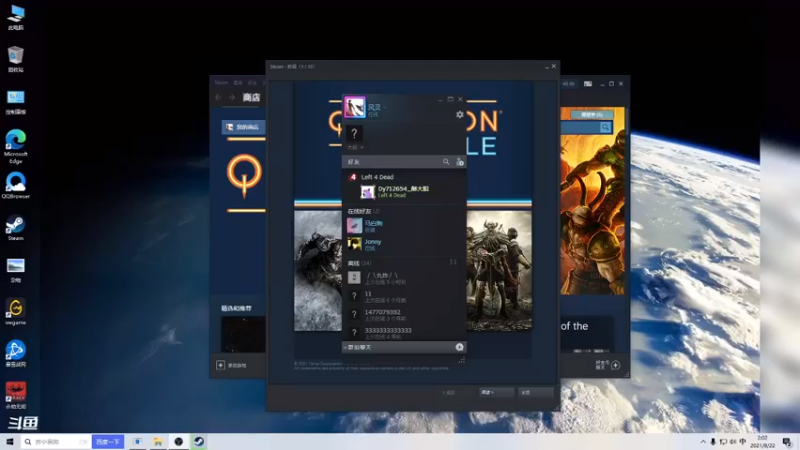Go back in the Steam store window
Screen dimensions: 800x450
click(x=218, y=97)
